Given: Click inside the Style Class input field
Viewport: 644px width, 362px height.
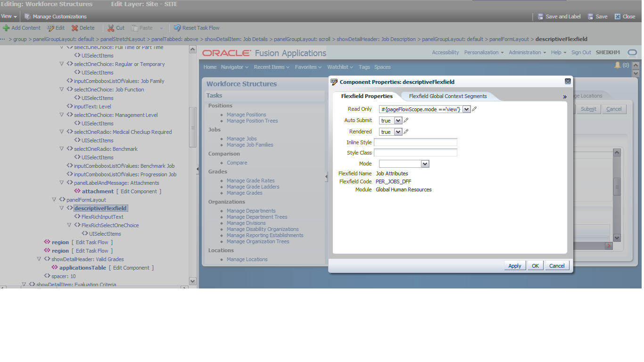Looking at the screenshot, I should click(415, 152).
